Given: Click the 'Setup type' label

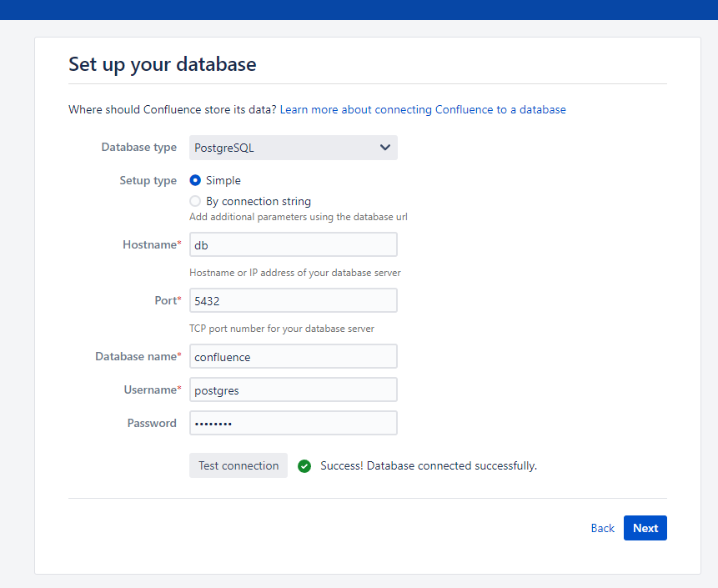Looking at the screenshot, I should point(148,180).
